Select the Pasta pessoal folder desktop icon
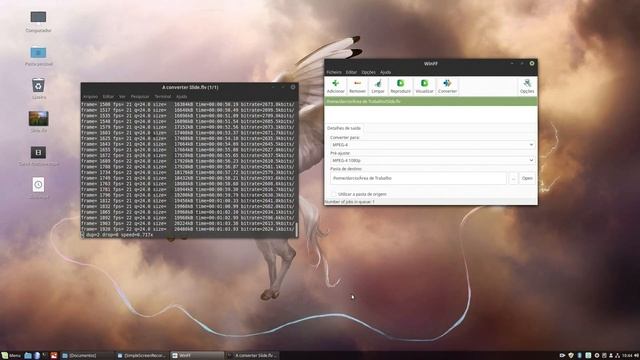Viewport: 640px width, 360px height. [x=38, y=53]
